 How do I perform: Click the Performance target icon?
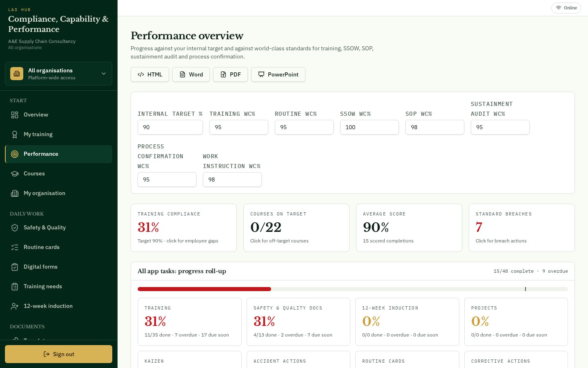click(x=15, y=154)
